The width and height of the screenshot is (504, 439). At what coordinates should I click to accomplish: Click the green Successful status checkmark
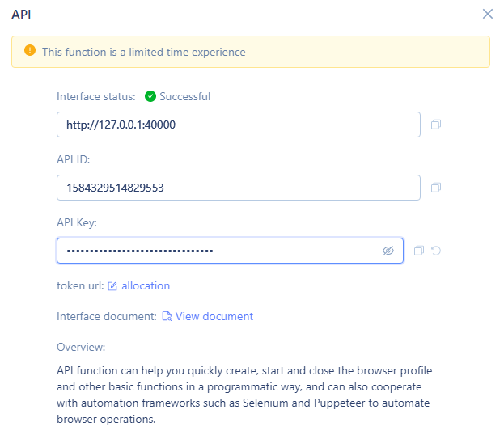pos(150,96)
